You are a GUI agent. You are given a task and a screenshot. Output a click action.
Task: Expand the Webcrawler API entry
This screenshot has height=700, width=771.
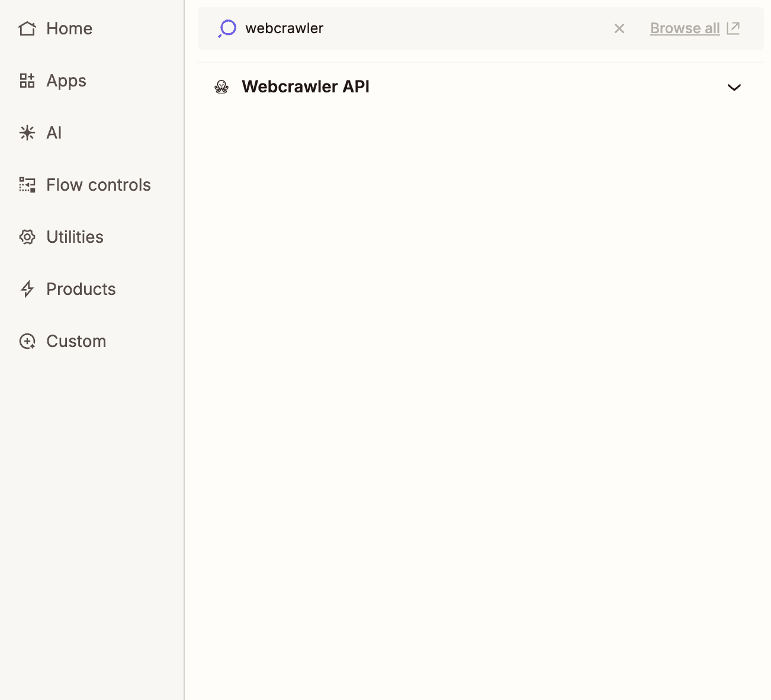(734, 88)
